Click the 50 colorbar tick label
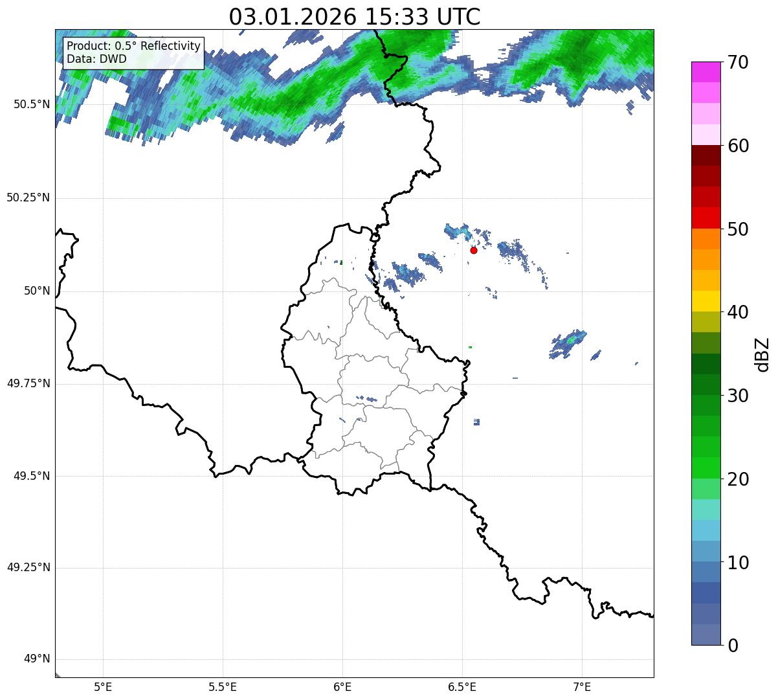778x700 pixels. [x=737, y=229]
